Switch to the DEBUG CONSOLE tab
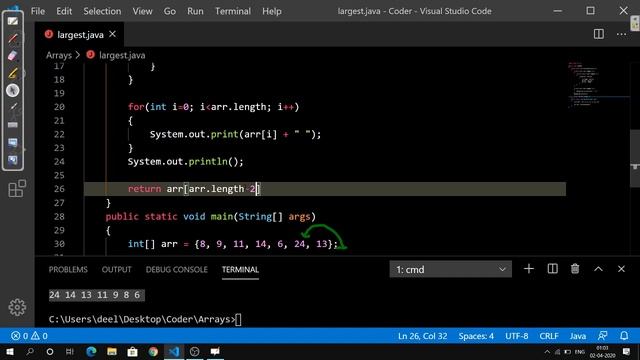This screenshot has height=360, width=640. pyautogui.click(x=177, y=269)
